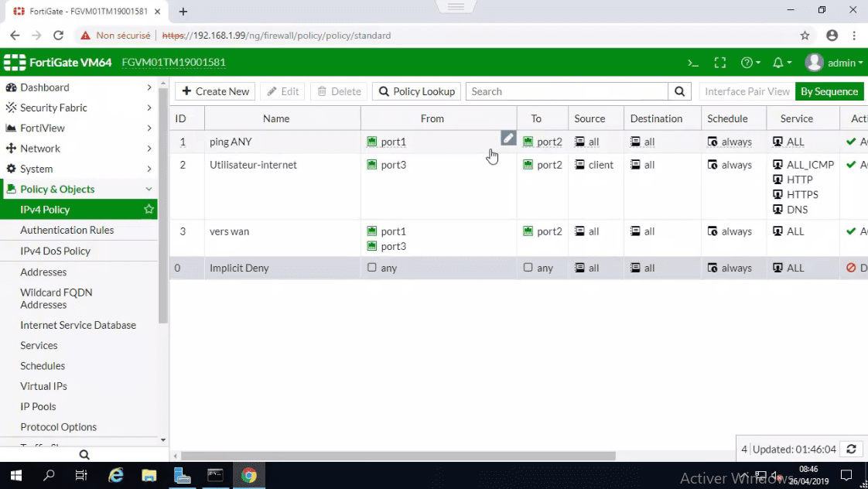This screenshot has height=489, width=868.
Task: Expand the Network section
Action: pos(45,148)
